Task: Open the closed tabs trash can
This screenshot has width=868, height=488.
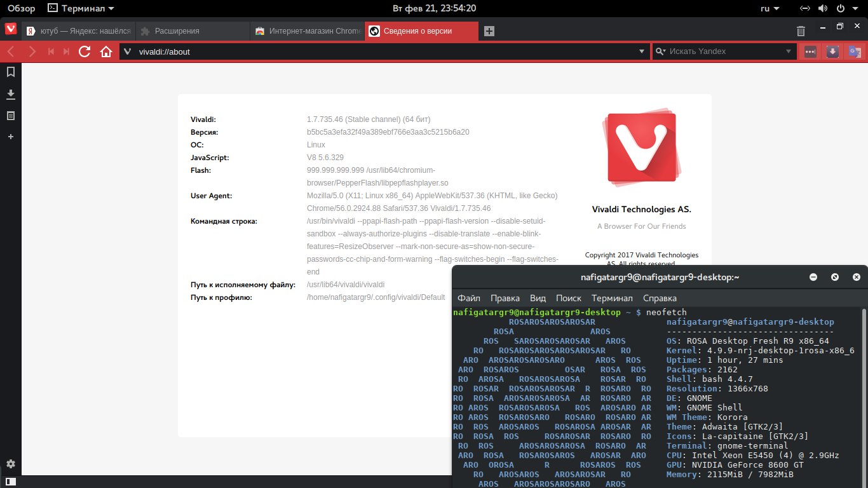Action: click(x=801, y=31)
